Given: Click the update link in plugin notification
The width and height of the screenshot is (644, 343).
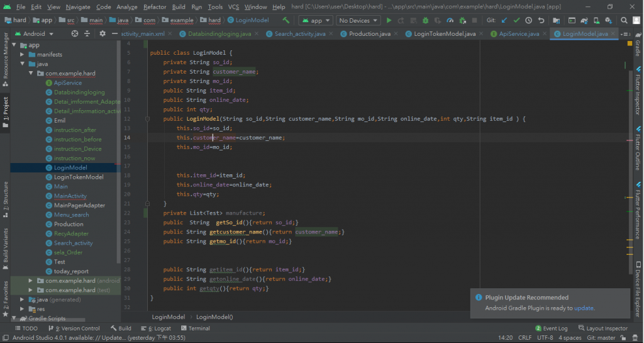Looking at the screenshot, I should tap(584, 308).
